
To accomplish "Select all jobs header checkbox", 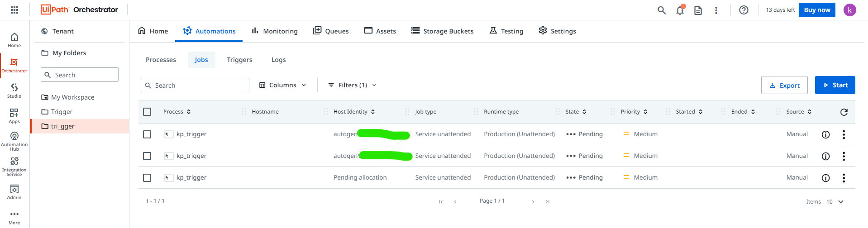I will (147, 112).
